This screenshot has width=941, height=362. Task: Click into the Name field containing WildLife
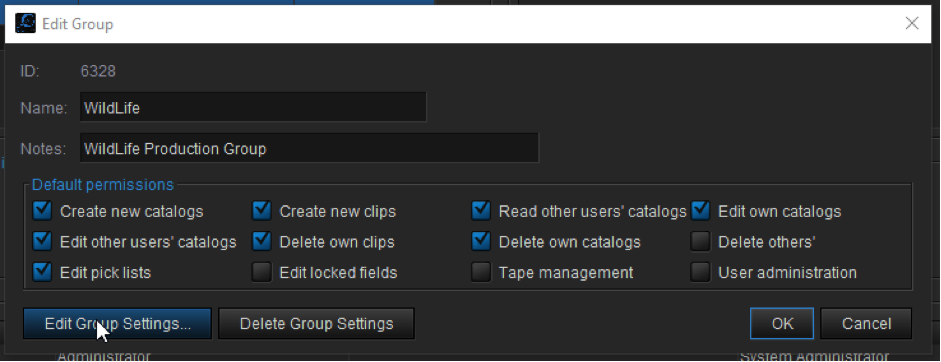tap(253, 107)
